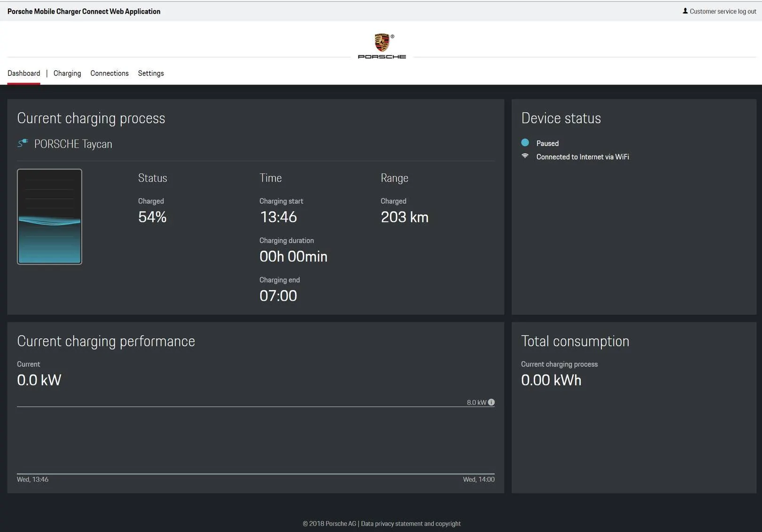Open Data privacy statement and copyright link

click(411, 524)
